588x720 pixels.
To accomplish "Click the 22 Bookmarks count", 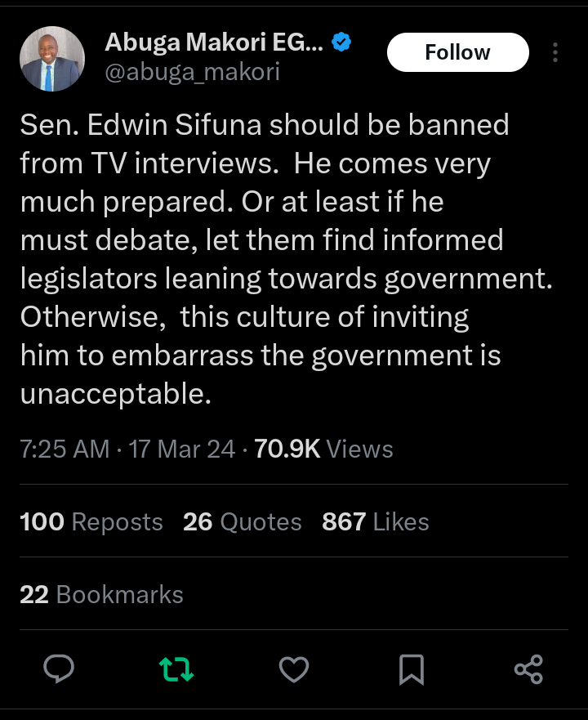I will [101, 594].
